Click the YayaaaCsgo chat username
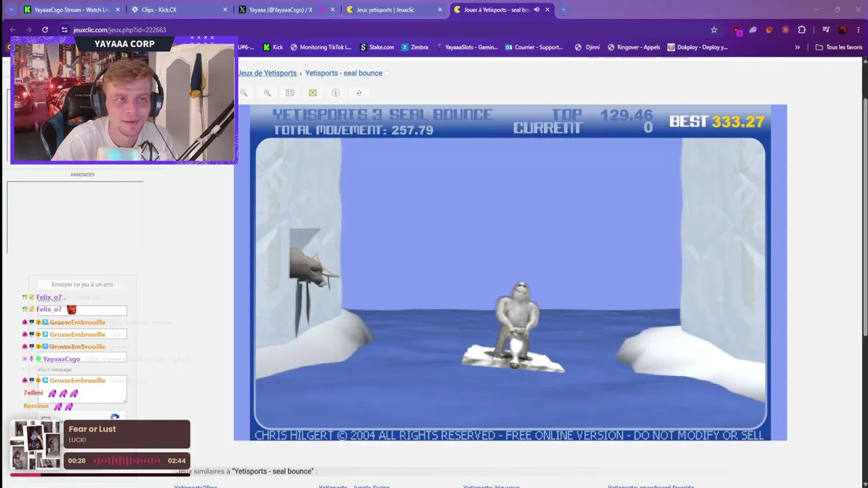The image size is (868, 488). tap(62, 359)
